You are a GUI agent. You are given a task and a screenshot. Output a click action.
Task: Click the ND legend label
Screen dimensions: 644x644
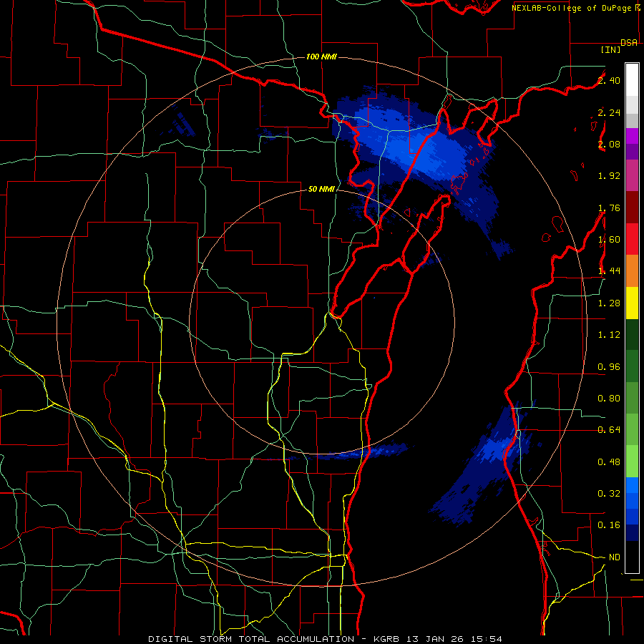(614, 557)
